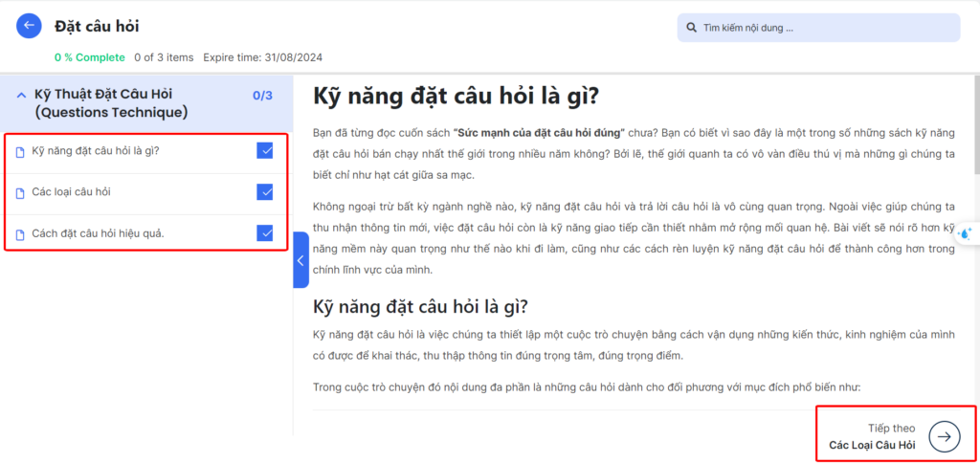980x463 pixels.
Task: Click the '0 of 3 items' text
Action: pos(164,57)
